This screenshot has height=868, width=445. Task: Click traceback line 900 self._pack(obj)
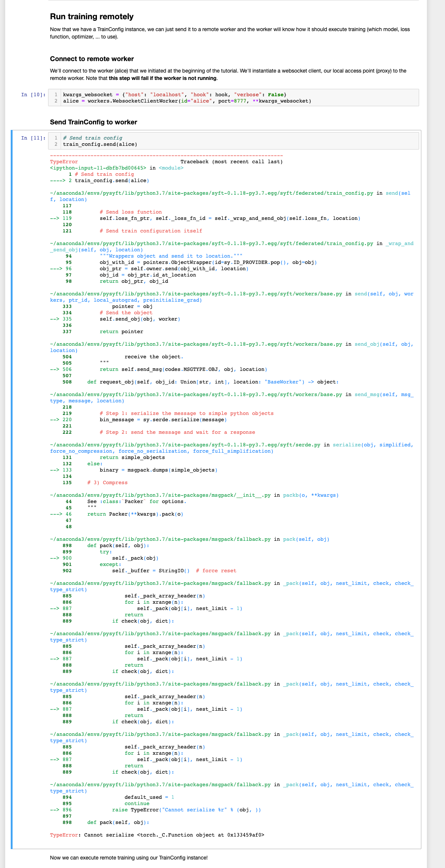pos(104,558)
